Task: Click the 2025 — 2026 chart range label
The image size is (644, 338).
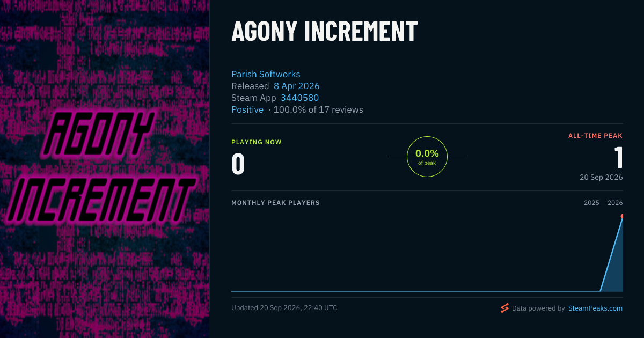Action: pyautogui.click(x=603, y=203)
